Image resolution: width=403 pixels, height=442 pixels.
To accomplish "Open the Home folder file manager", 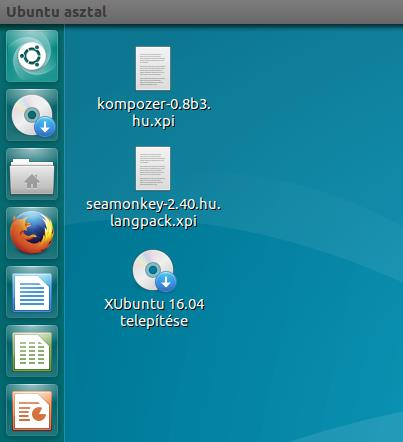I will coord(32,174).
